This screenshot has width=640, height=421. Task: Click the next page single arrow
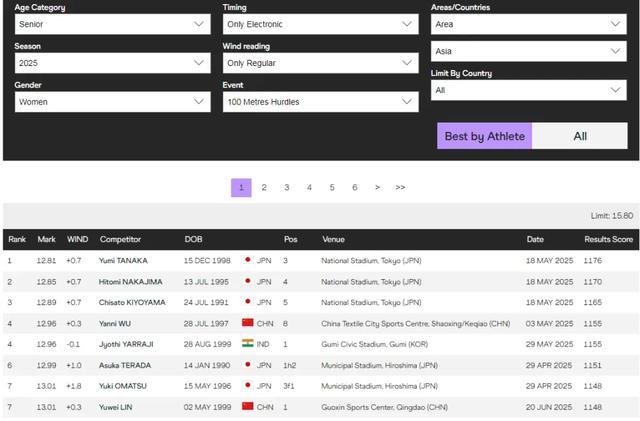pyautogui.click(x=377, y=188)
